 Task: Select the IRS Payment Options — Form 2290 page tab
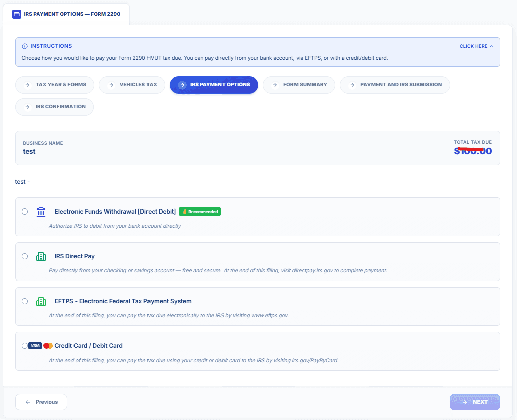click(x=66, y=14)
